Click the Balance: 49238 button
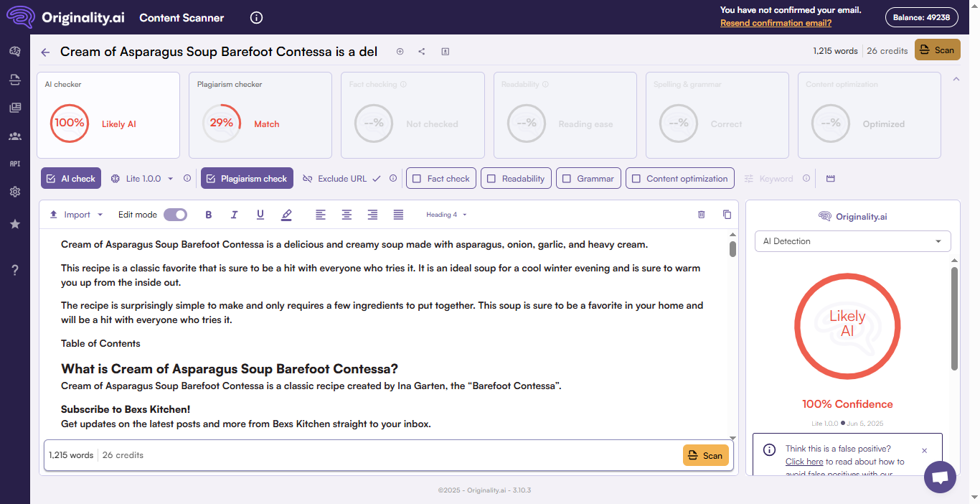Viewport: 980px width, 504px height. click(921, 17)
